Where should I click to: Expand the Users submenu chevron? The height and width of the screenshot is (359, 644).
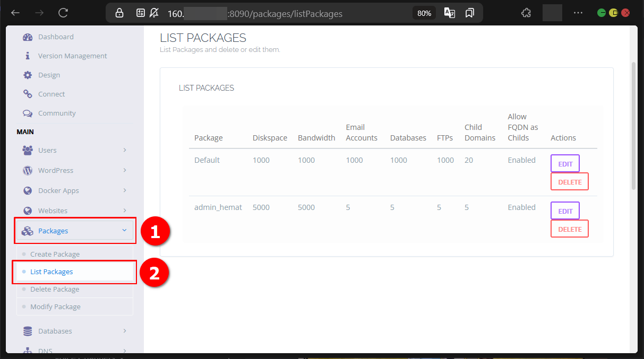[x=125, y=150]
